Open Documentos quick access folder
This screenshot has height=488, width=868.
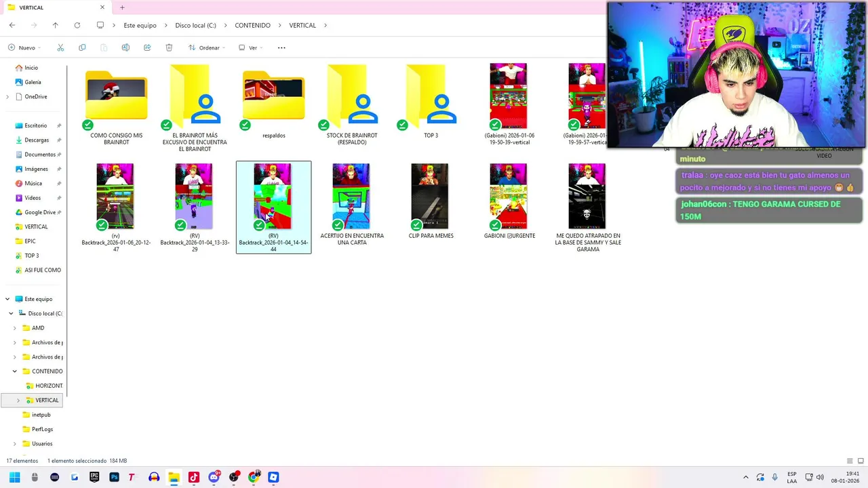pos(39,155)
